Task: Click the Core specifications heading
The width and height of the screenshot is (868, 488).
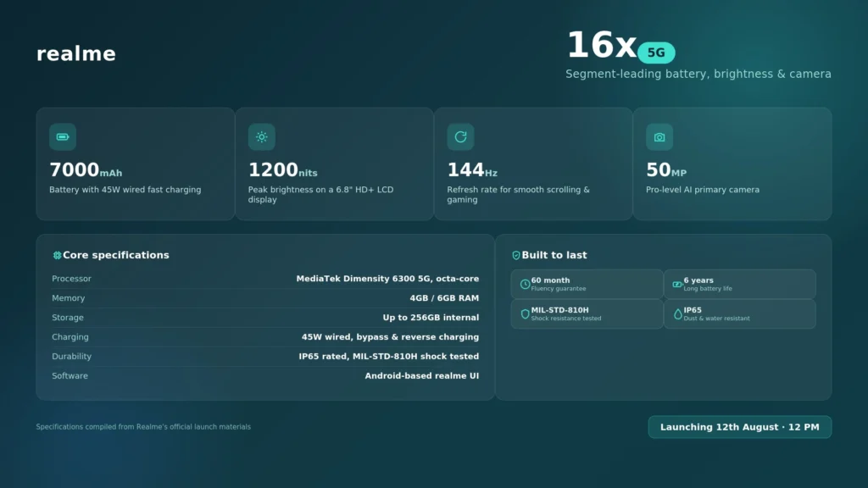Action: 115,255
